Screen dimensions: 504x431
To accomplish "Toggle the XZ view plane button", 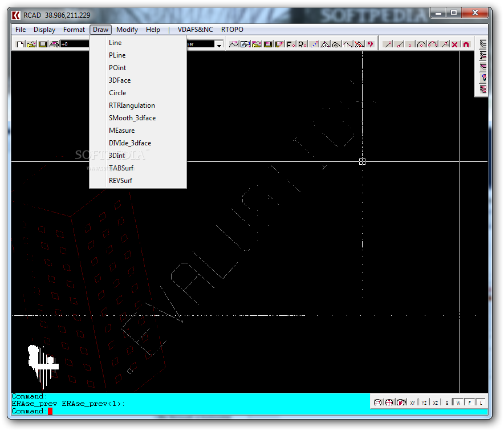I will [435, 402].
